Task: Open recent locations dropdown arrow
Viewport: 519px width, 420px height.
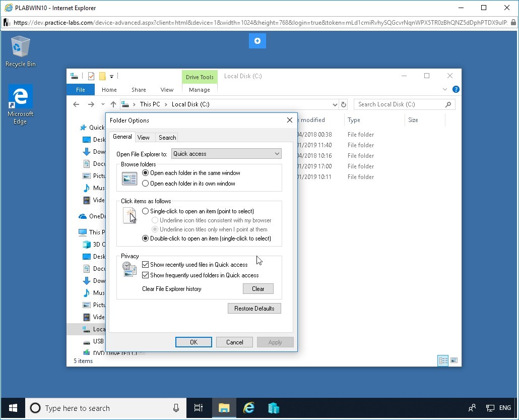Action: click(103, 104)
